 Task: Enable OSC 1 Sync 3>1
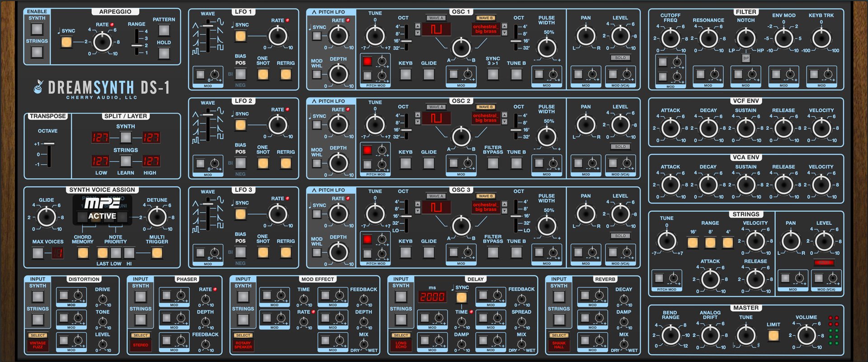click(x=493, y=74)
